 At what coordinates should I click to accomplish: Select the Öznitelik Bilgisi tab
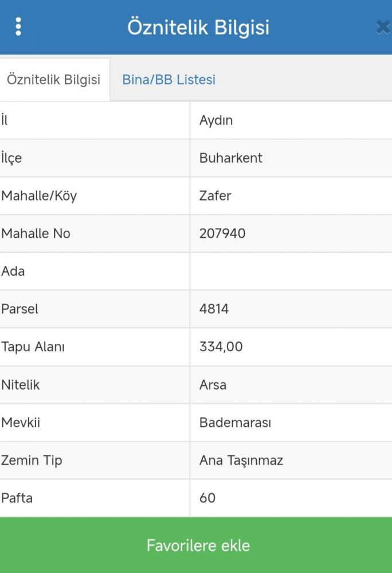[x=54, y=79]
